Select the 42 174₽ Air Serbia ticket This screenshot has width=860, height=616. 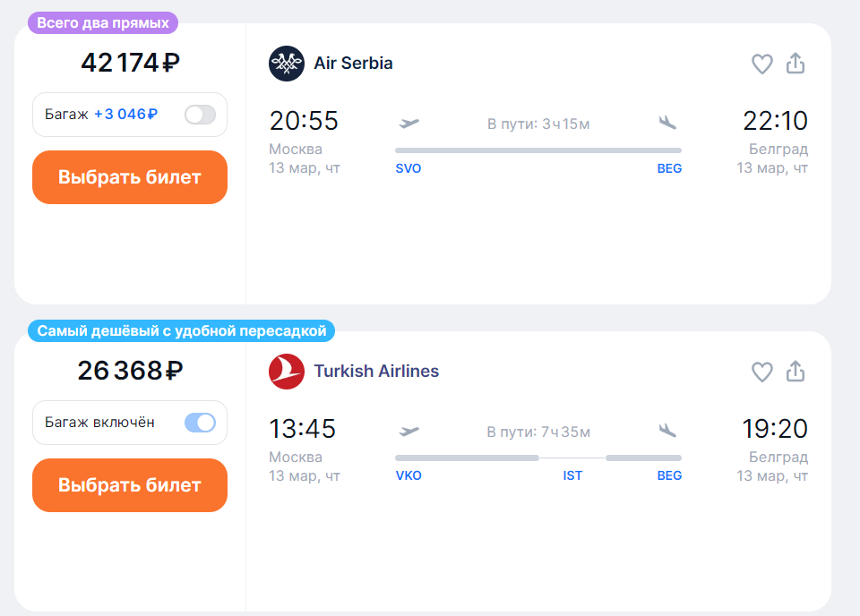130,177
